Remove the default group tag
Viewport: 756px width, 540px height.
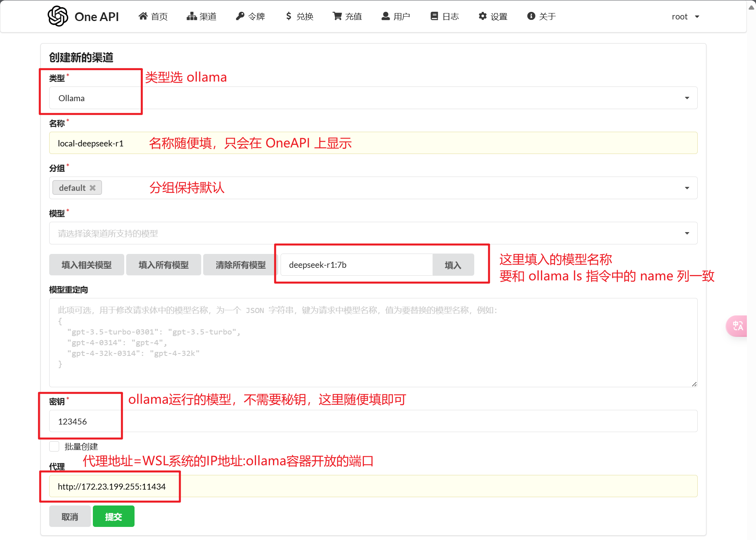click(92, 188)
